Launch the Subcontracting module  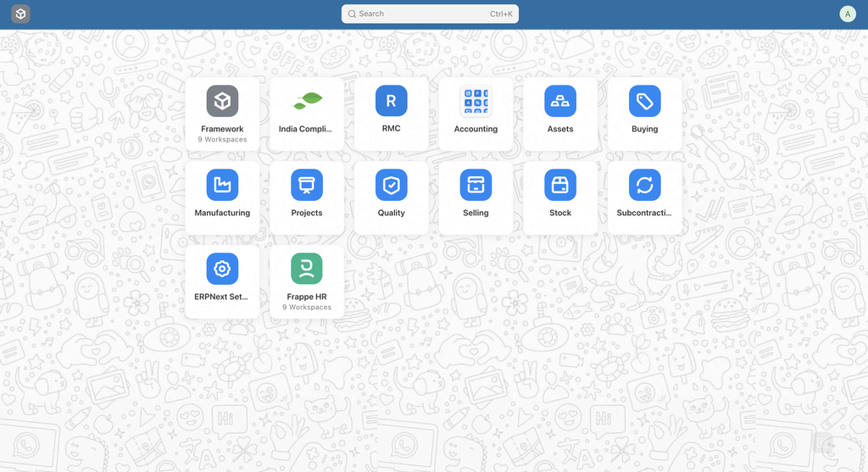tap(644, 185)
